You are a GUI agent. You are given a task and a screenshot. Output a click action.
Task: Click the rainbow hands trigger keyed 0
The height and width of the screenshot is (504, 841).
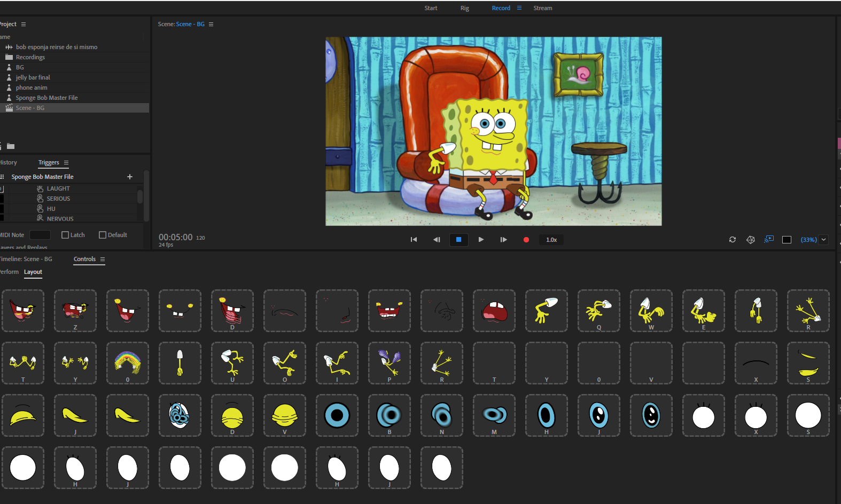pos(128,363)
